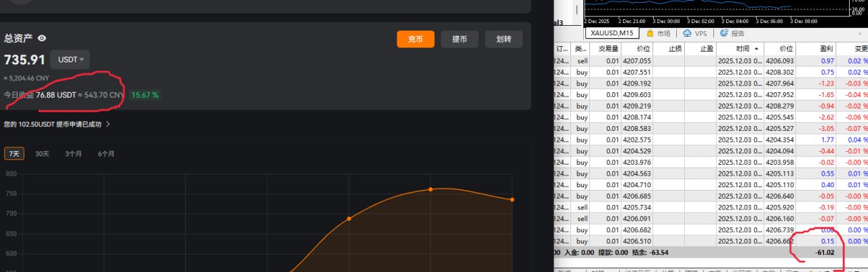The height and width of the screenshot is (272, 868).
Task: Select the sell trade priced 4206.091
Action: click(x=711, y=219)
